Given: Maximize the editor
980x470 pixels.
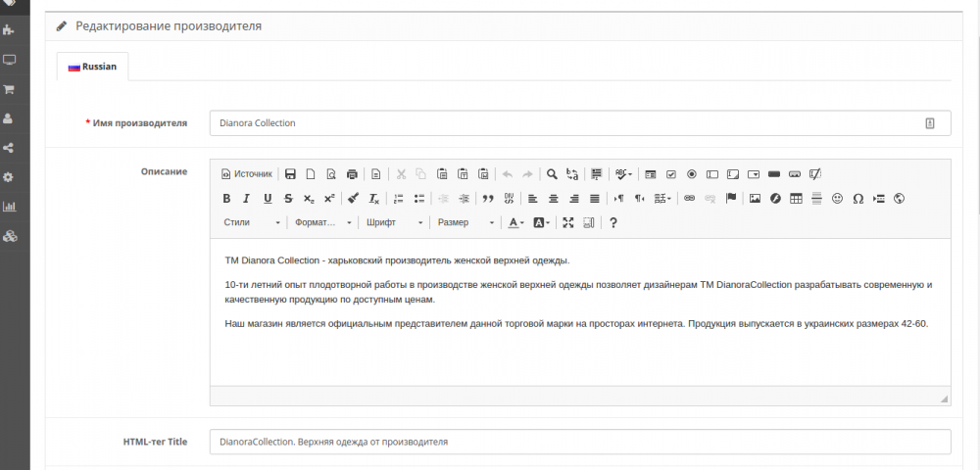Looking at the screenshot, I should (568, 223).
